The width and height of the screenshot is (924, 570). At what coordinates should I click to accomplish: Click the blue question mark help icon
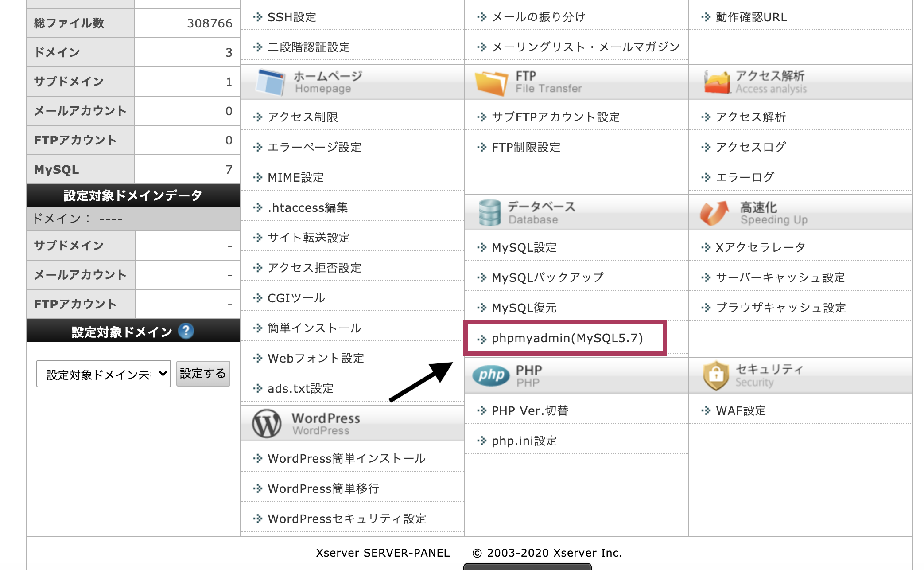point(186,331)
